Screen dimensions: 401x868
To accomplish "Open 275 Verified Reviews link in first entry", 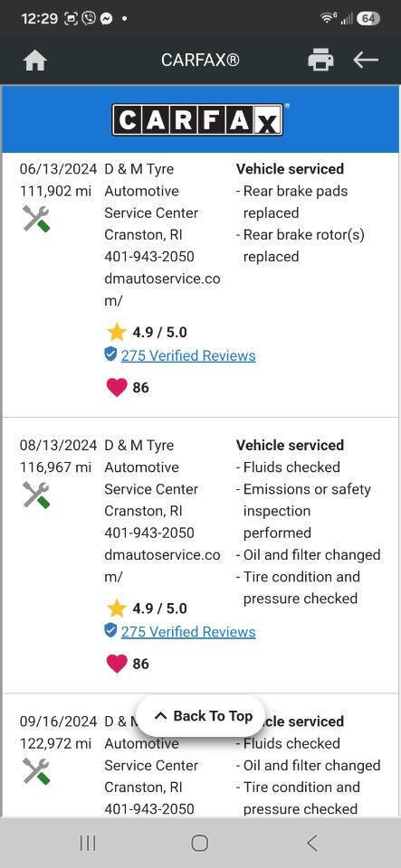I will (x=188, y=355).
